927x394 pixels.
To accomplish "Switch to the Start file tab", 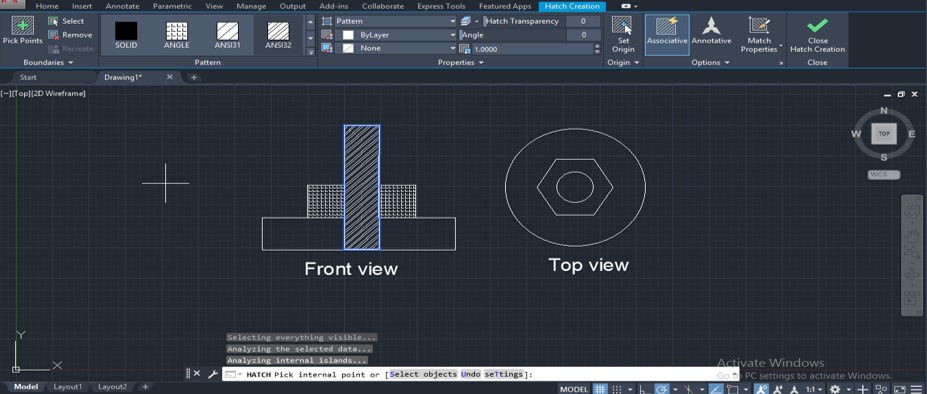I will click(x=28, y=77).
